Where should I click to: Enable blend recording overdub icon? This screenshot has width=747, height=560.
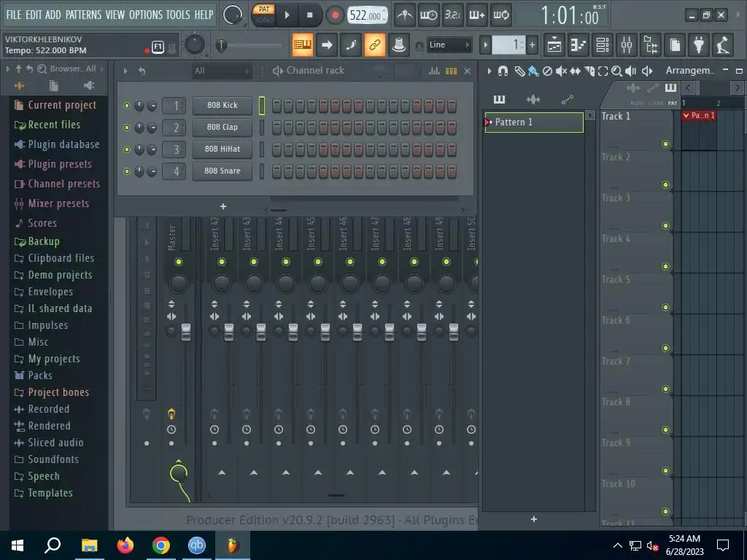[477, 15]
